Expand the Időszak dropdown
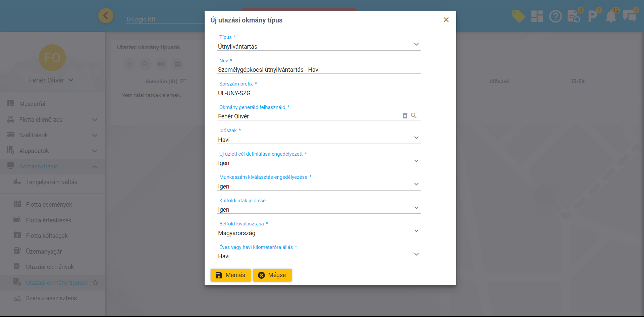The image size is (644, 317). tap(319, 140)
